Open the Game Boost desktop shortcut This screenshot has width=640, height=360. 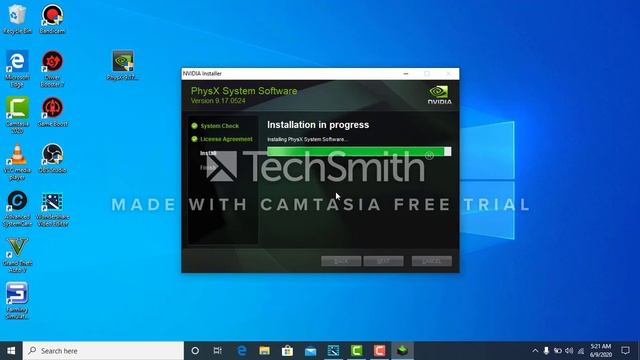click(52, 112)
